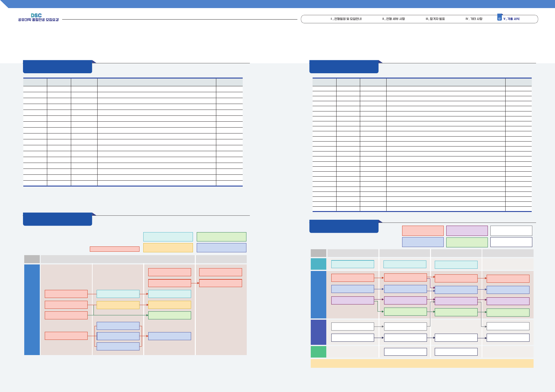
Task: Click the pale yellow bar beneath right flowchart
Action: [x=422, y=363]
